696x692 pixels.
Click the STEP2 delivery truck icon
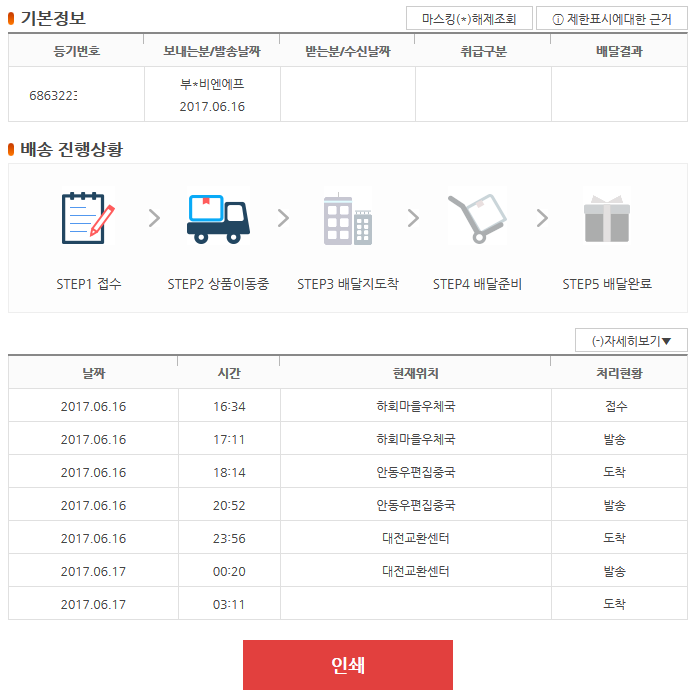(x=218, y=217)
